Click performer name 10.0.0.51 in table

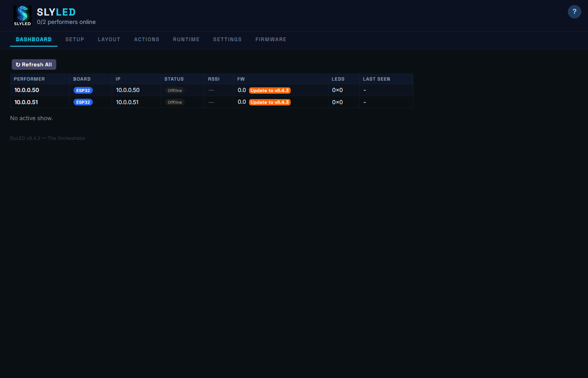pos(26,102)
